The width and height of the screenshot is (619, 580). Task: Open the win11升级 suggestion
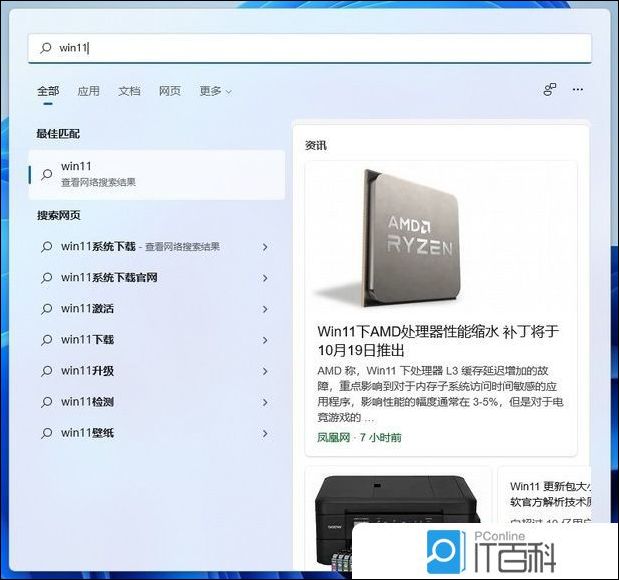pyautogui.click(x=157, y=371)
